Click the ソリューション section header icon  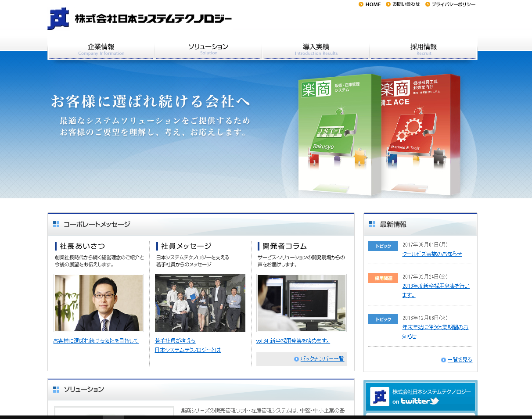click(56, 389)
